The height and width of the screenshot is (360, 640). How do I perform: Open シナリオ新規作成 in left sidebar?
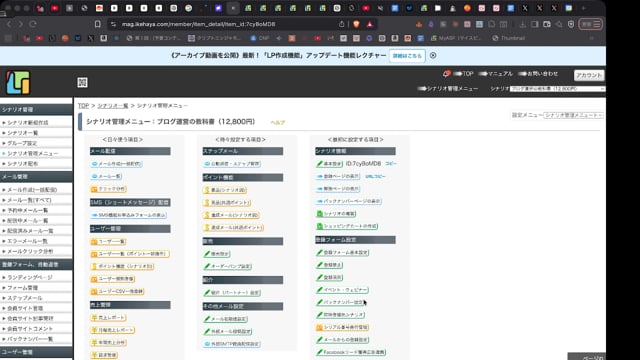click(28, 122)
